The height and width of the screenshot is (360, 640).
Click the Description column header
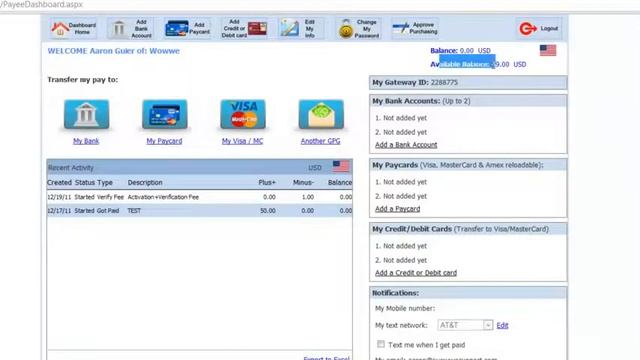tap(145, 182)
